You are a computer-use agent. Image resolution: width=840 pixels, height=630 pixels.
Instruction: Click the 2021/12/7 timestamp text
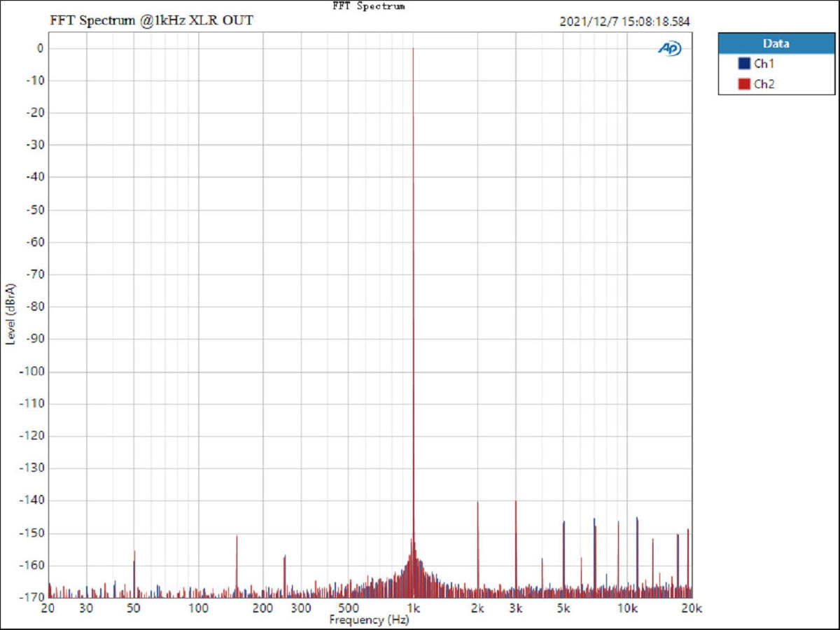point(624,22)
